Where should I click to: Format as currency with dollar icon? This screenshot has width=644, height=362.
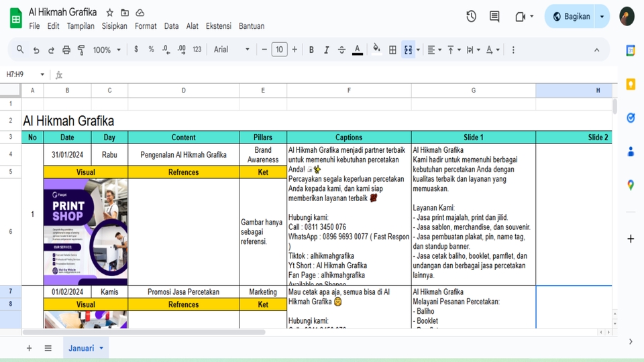[x=136, y=50]
